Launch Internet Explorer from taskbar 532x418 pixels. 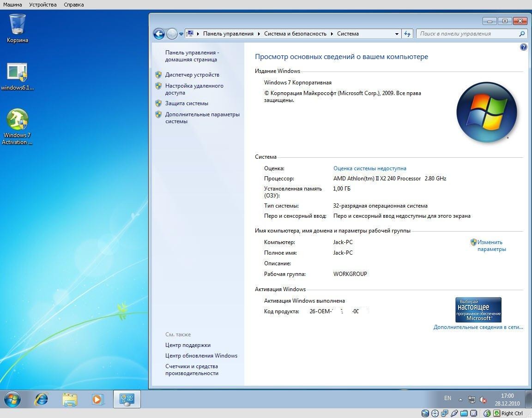click(x=42, y=399)
